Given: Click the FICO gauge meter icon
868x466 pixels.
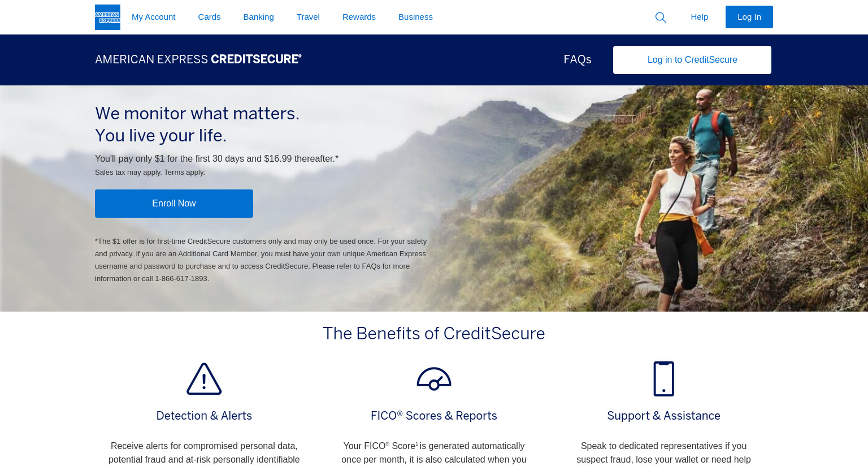Looking at the screenshot, I should (x=434, y=379).
